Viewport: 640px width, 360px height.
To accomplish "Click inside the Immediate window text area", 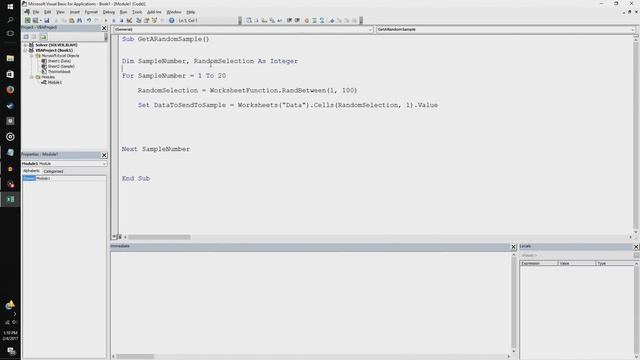I will (311, 302).
